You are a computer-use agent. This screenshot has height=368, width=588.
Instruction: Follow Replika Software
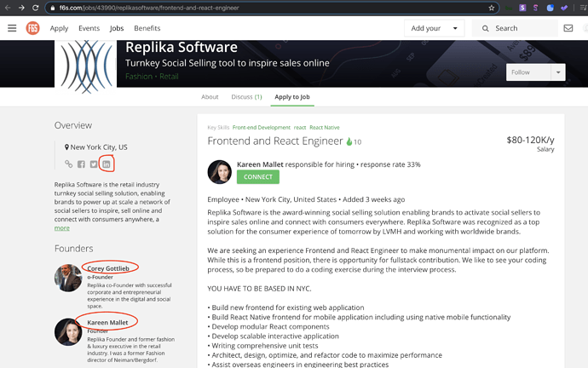click(528, 72)
